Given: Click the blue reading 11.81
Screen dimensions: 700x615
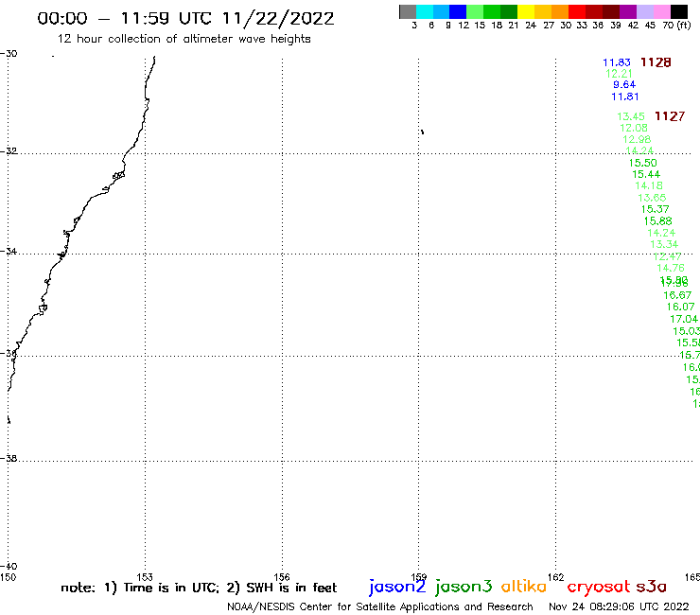Looking at the screenshot, I should point(625,97).
